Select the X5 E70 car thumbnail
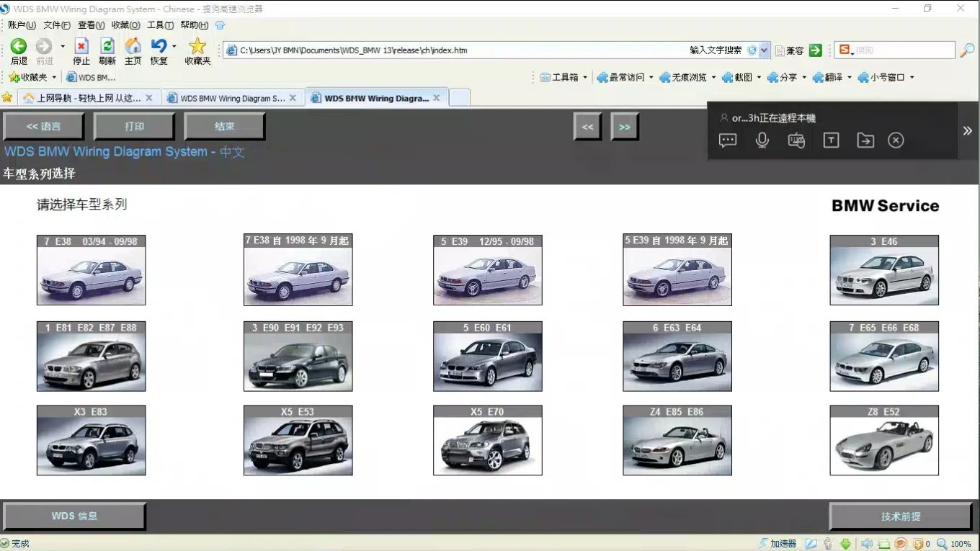This screenshot has width=980, height=551. [488, 440]
